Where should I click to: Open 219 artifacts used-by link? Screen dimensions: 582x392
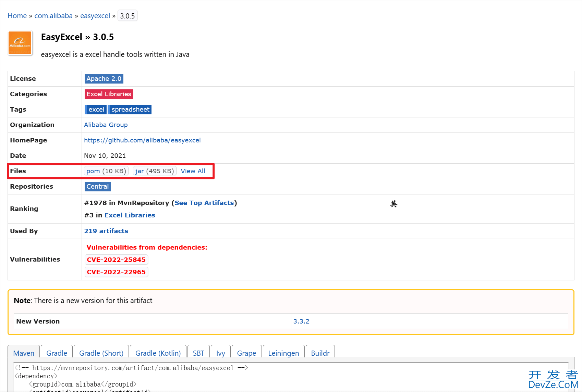point(106,231)
